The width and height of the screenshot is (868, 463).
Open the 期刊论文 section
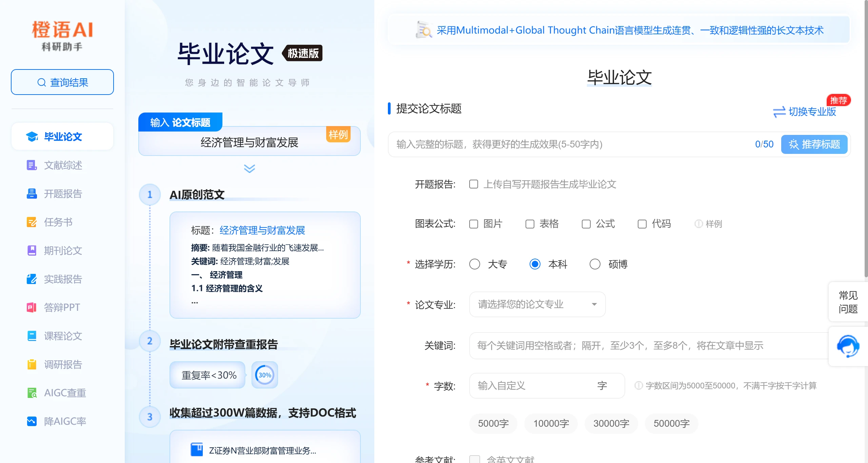pos(62,251)
